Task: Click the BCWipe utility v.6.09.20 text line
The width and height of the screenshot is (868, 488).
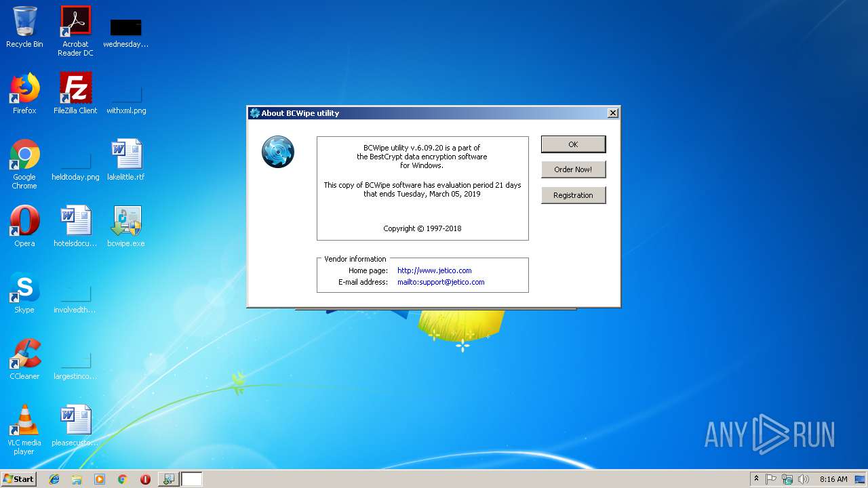Action: pos(422,147)
